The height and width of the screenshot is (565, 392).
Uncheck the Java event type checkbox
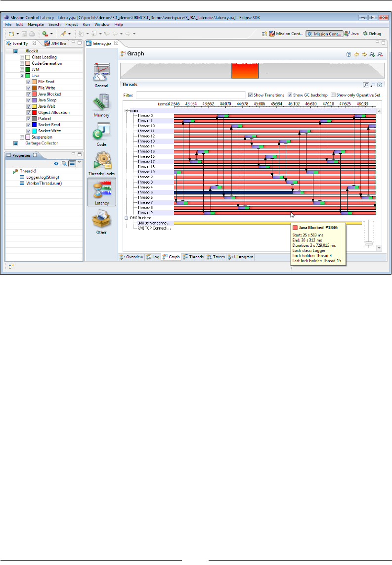(22, 76)
